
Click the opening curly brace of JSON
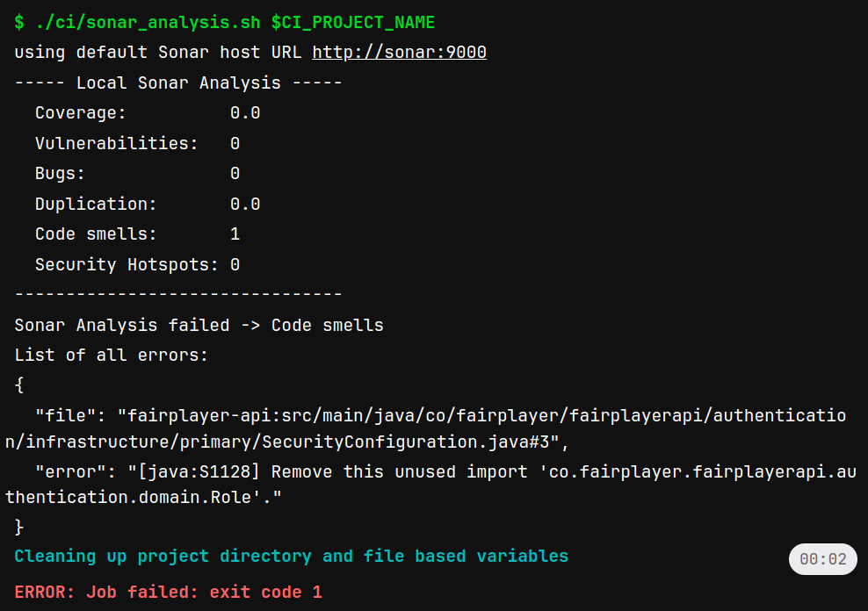point(19,385)
